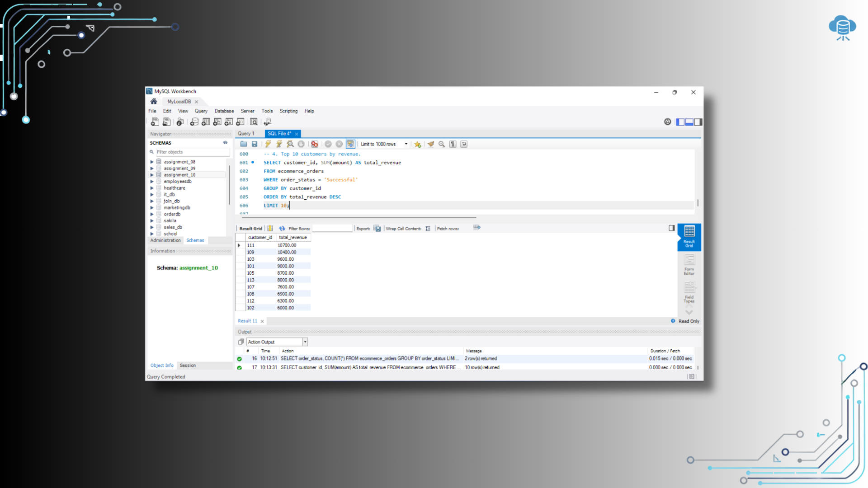Create a new view icon

pyautogui.click(x=217, y=122)
